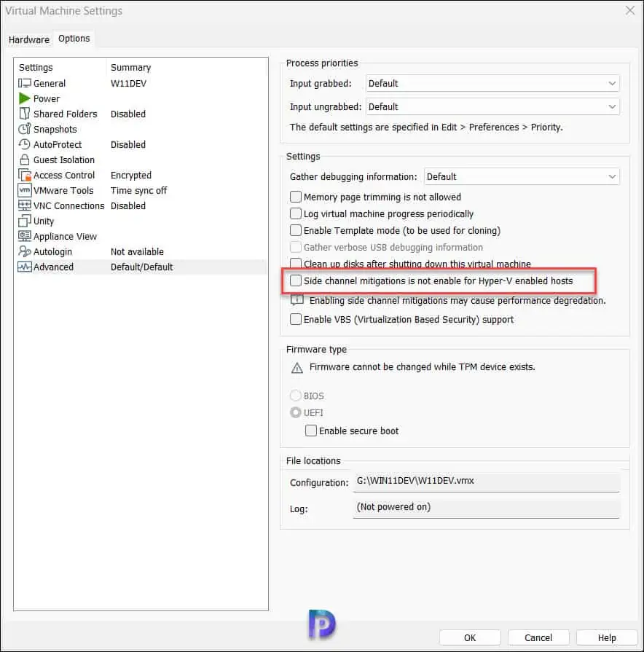This screenshot has height=652, width=644.
Task: Select the UEFI radio button
Action: pos(296,412)
